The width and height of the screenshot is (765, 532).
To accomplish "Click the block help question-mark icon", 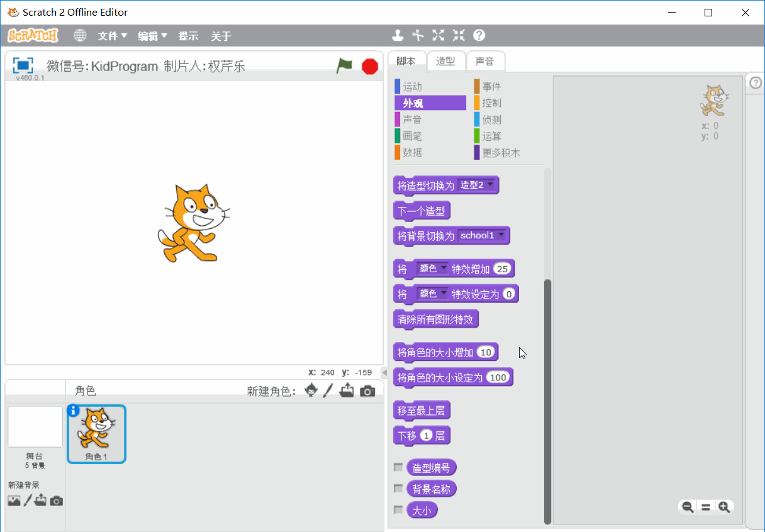I will coord(479,35).
